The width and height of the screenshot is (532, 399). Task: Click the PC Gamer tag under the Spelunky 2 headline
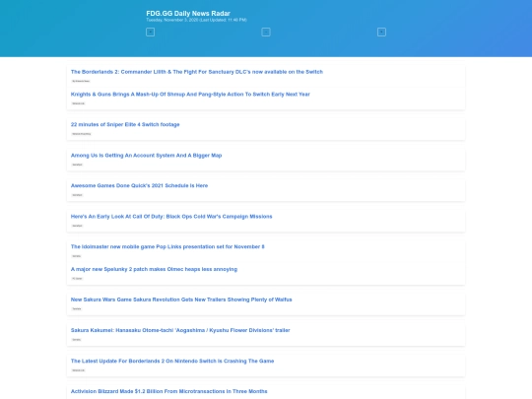click(x=77, y=279)
